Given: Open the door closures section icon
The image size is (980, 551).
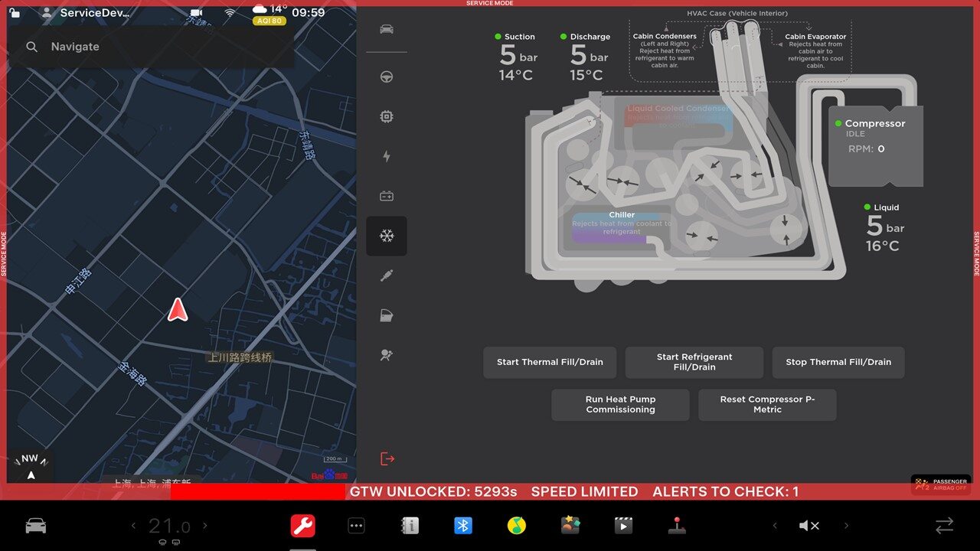Looking at the screenshot, I should [387, 315].
